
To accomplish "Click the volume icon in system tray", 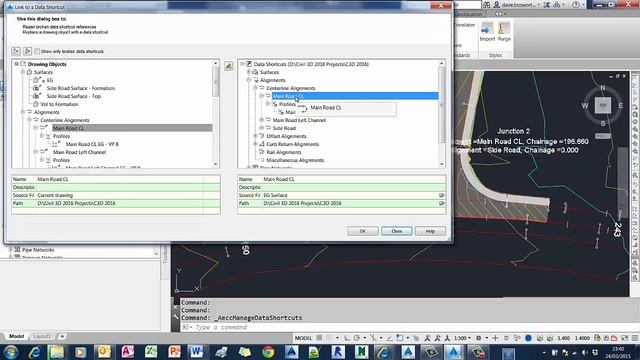I will pyautogui.click(x=585, y=352).
